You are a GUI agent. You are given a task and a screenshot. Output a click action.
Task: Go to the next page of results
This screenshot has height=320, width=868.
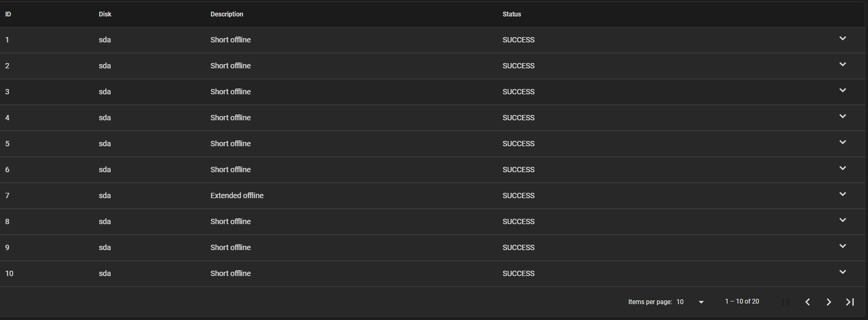(x=829, y=302)
